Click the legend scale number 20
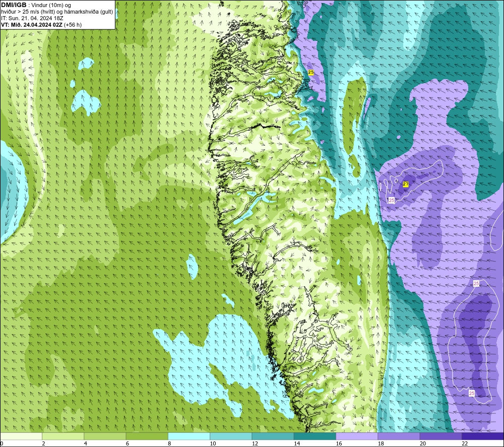Image resolution: width=504 pixels, height=447 pixels. click(x=423, y=443)
